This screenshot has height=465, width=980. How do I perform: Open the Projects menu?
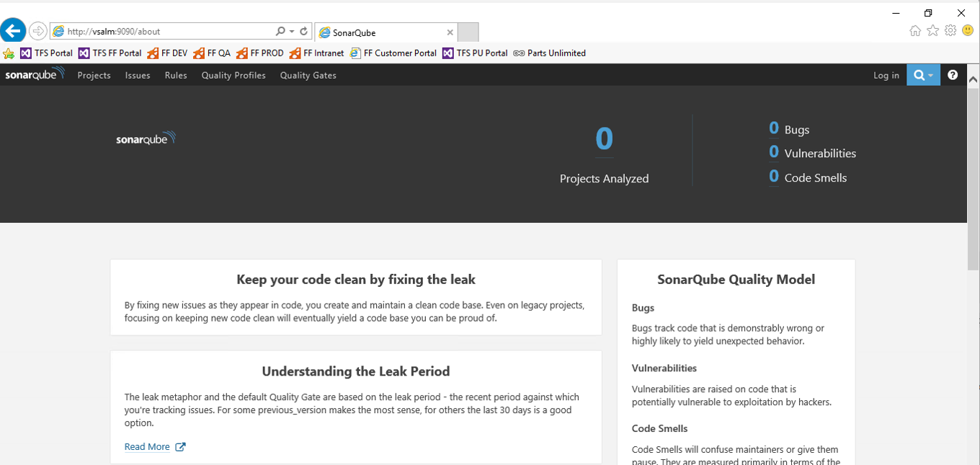[x=94, y=75]
